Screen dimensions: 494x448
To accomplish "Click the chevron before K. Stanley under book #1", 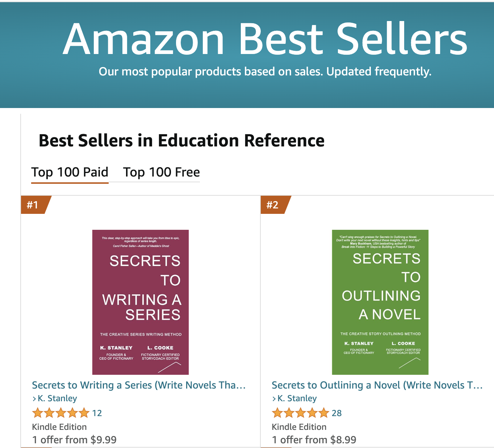I will point(34,399).
